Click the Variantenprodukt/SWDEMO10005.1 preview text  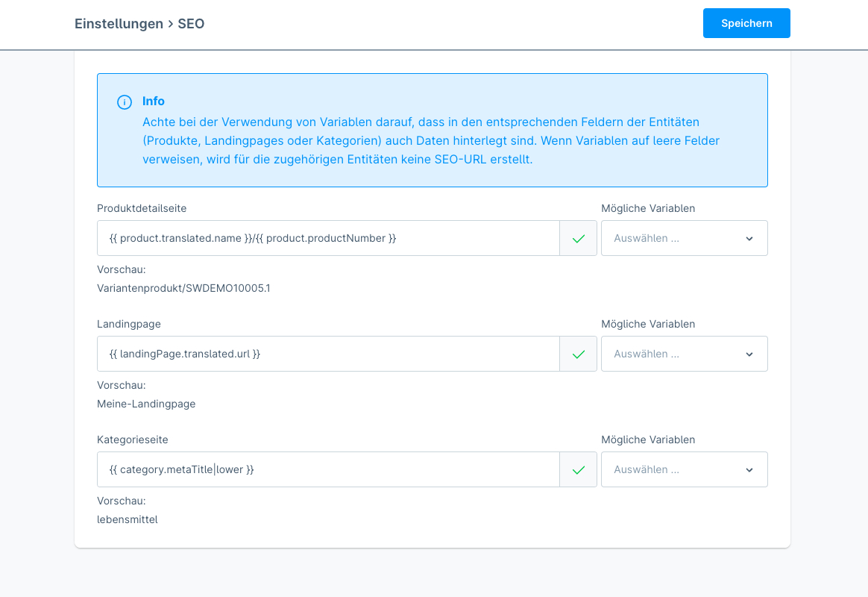[183, 288]
